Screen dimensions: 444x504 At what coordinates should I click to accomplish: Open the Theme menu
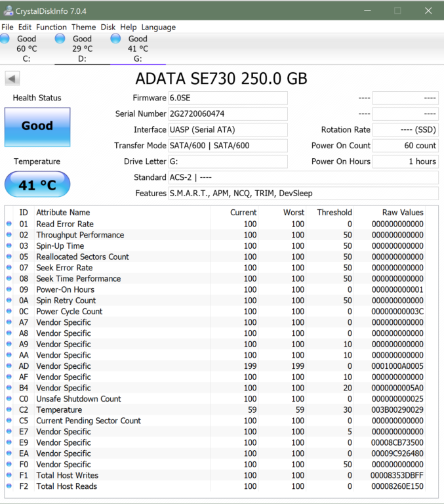tap(83, 28)
